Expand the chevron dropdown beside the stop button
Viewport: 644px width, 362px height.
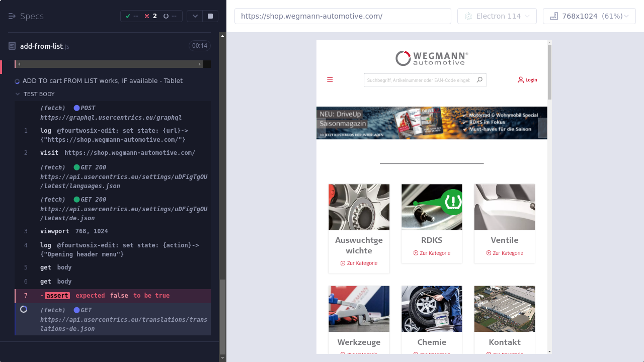195,16
